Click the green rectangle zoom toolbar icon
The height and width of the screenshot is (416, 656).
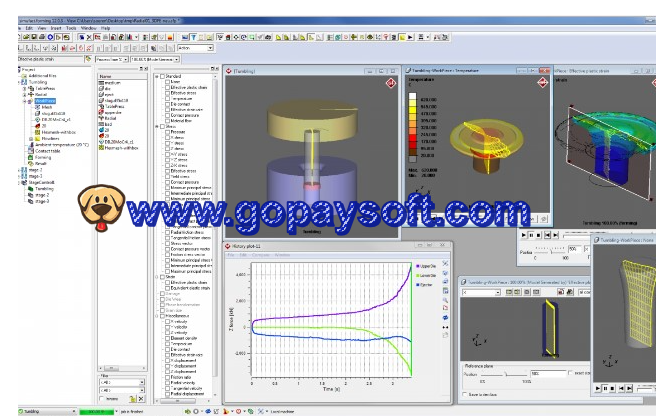(x=252, y=37)
